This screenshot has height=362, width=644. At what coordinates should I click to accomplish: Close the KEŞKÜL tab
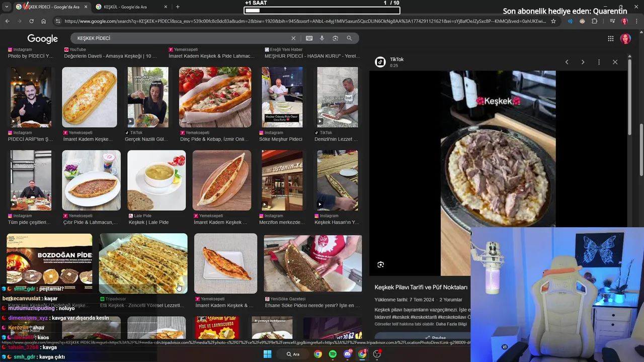[x=165, y=7]
